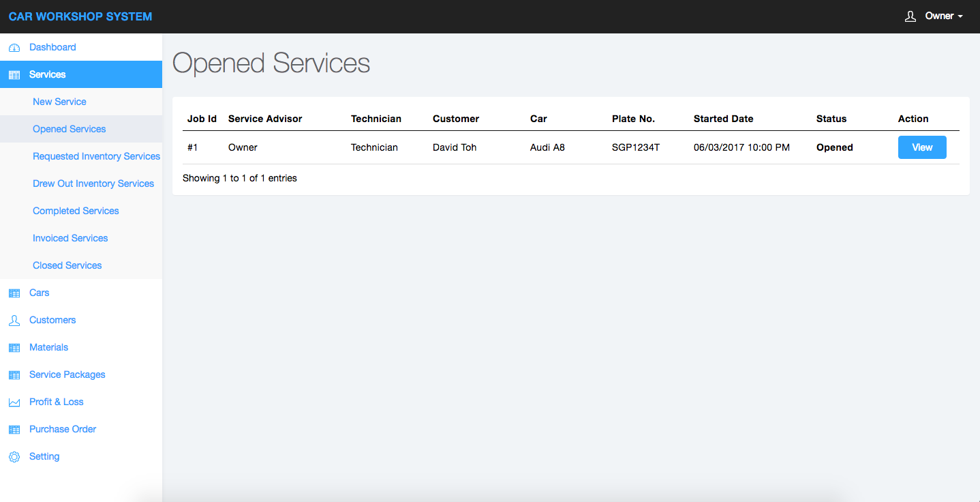Click the Cars table icon
Screen dimensions: 980x502
tap(14, 293)
